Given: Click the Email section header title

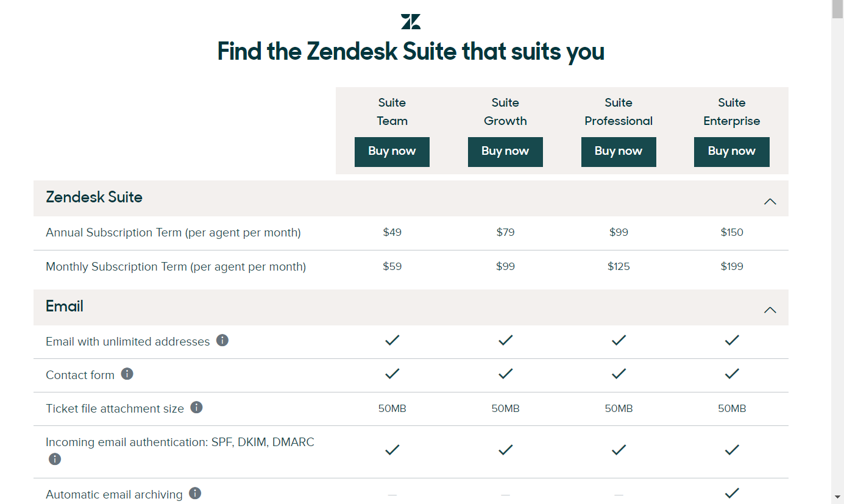Looking at the screenshot, I should click(x=65, y=307).
